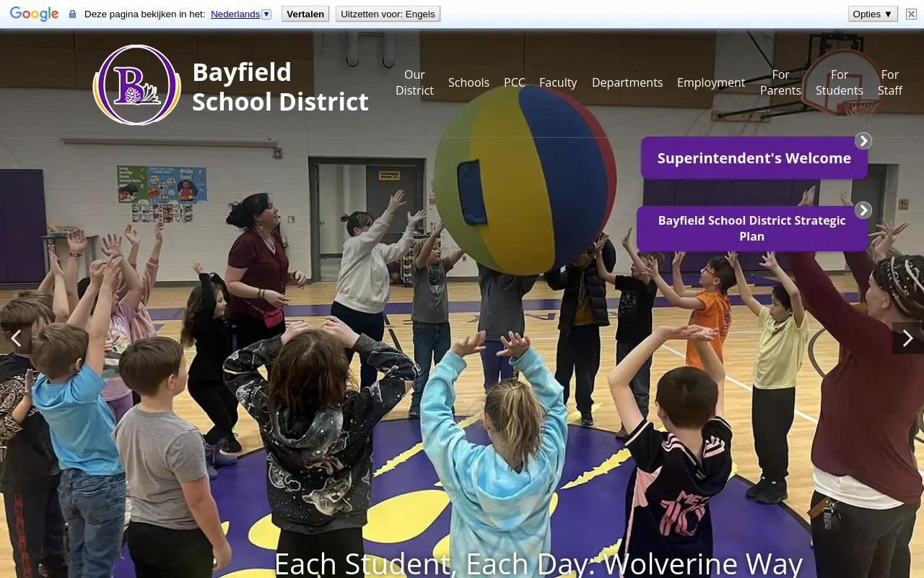
Task: Open the For Students menu
Action: [840, 82]
